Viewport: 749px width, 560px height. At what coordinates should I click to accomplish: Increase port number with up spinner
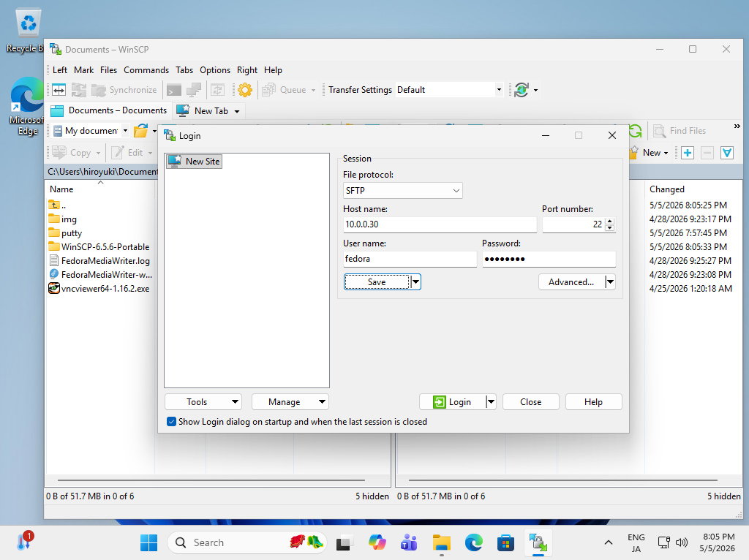609,221
